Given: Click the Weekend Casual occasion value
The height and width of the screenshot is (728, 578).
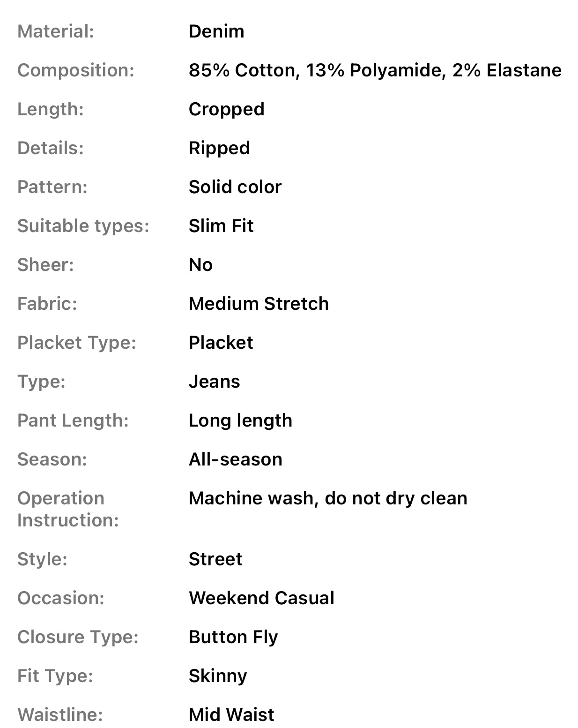Looking at the screenshot, I should [x=261, y=598].
